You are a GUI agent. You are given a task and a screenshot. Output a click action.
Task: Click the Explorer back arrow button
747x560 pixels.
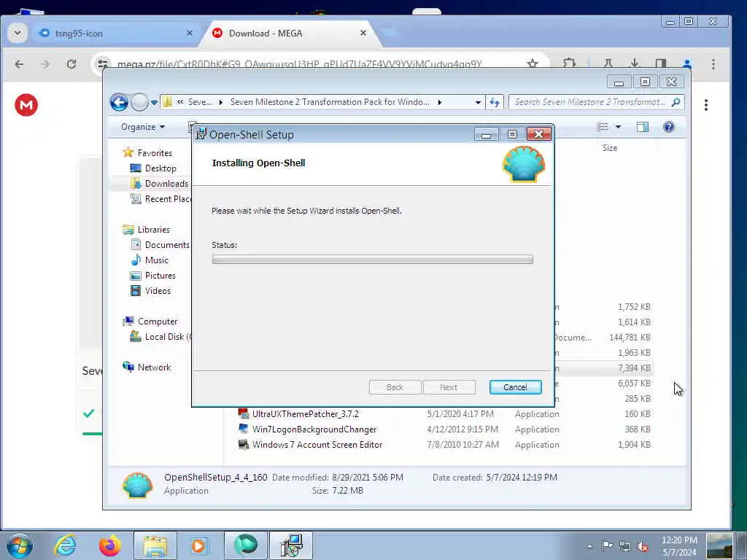tap(119, 102)
